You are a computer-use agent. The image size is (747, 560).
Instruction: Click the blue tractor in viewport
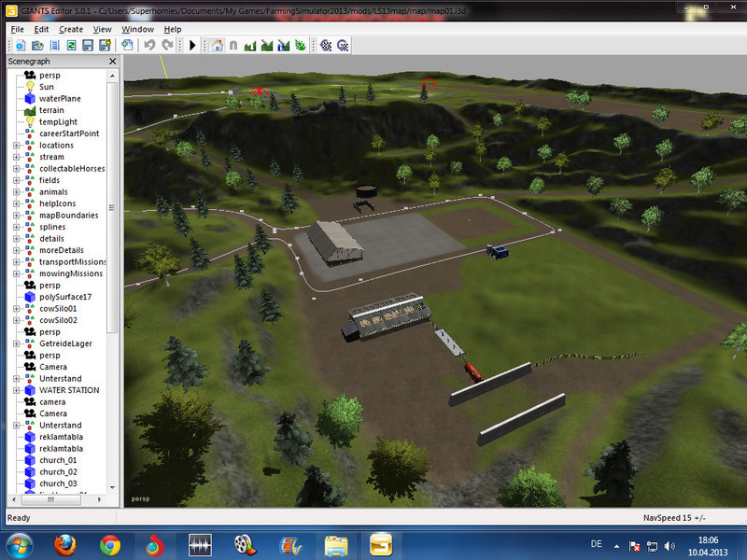point(498,251)
